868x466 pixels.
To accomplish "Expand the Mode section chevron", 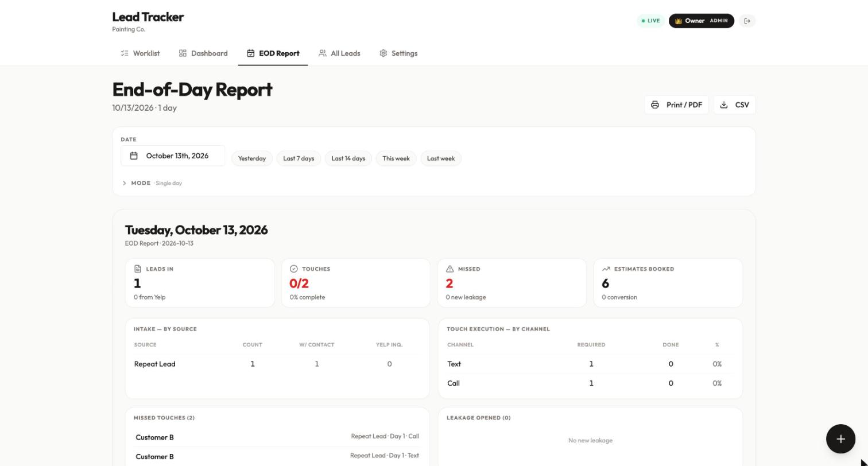I will pyautogui.click(x=124, y=183).
